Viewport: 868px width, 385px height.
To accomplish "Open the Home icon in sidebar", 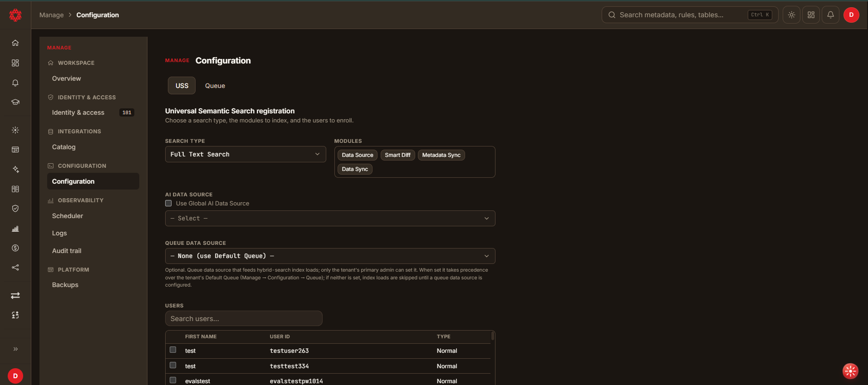I will click(15, 43).
